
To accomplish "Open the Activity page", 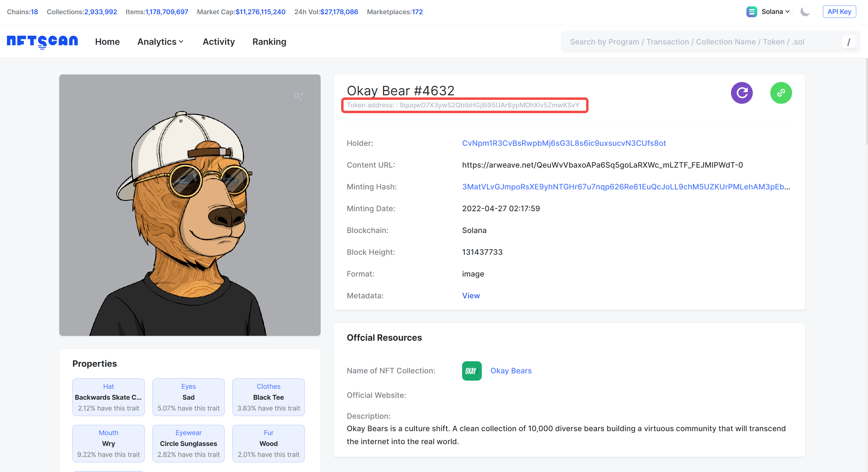I will [218, 42].
